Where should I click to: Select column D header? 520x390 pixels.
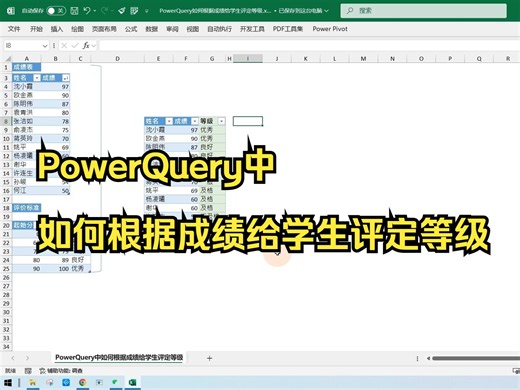click(x=117, y=59)
